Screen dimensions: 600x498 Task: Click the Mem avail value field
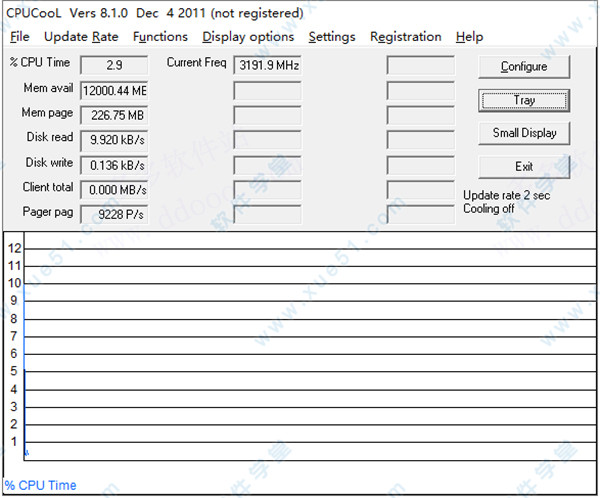[x=114, y=91]
